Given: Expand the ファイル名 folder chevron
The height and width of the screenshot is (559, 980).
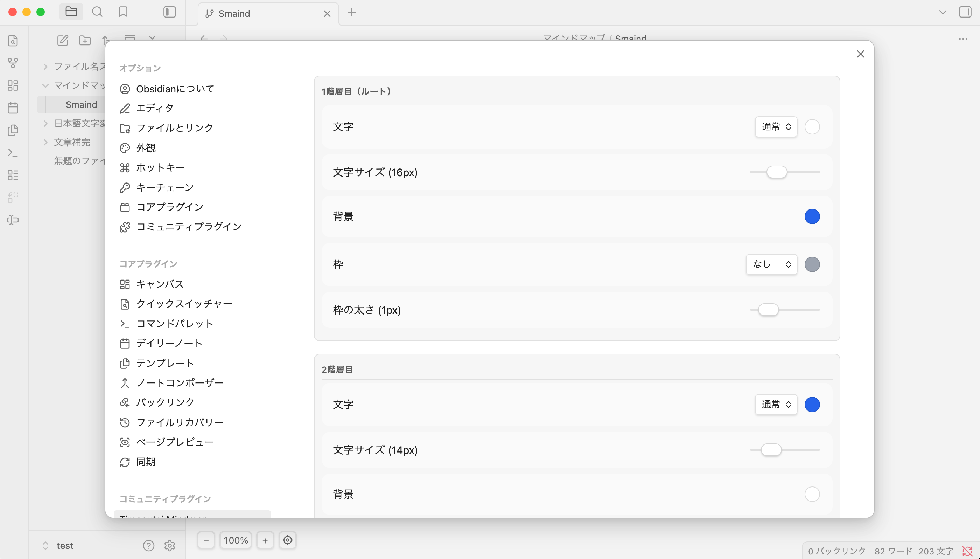Looking at the screenshot, I should coord(45,67).
